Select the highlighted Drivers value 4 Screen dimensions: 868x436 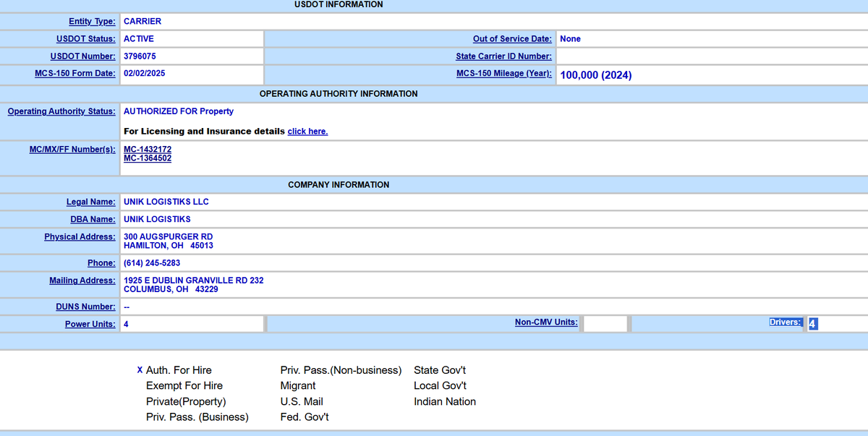click(x=813, y=324)
